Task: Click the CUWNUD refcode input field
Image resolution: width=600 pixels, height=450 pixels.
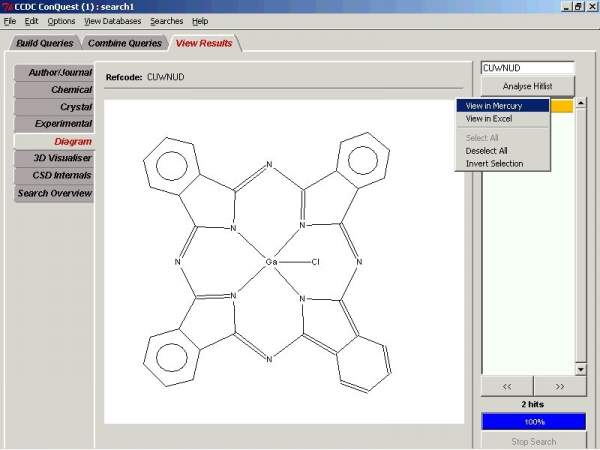Action: (528, 68)
